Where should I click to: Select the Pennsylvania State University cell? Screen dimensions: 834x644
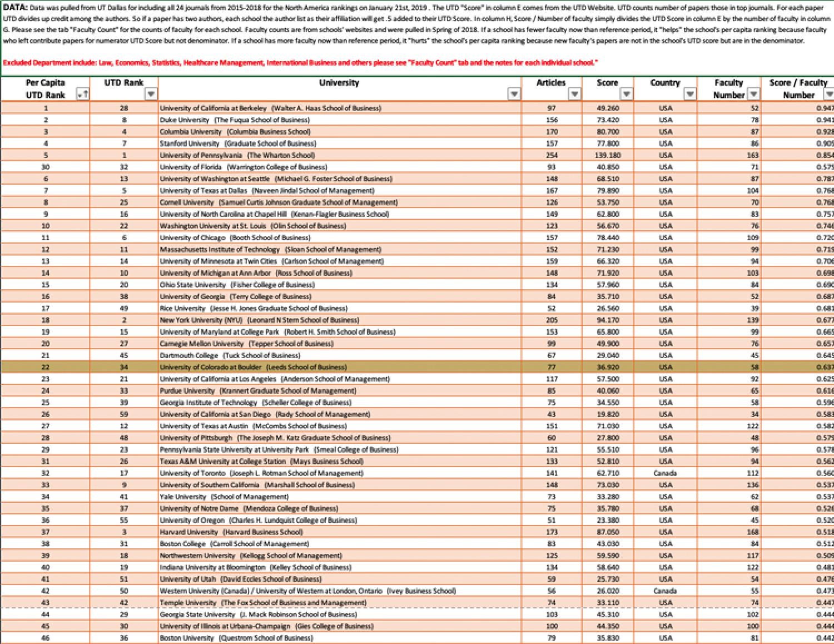(x=340, y=449)
